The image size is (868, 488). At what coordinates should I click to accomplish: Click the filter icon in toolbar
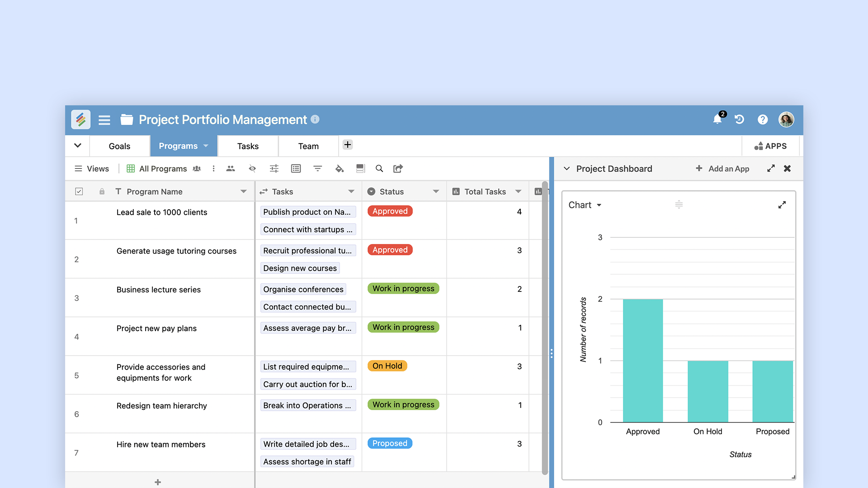pos(317,169)
